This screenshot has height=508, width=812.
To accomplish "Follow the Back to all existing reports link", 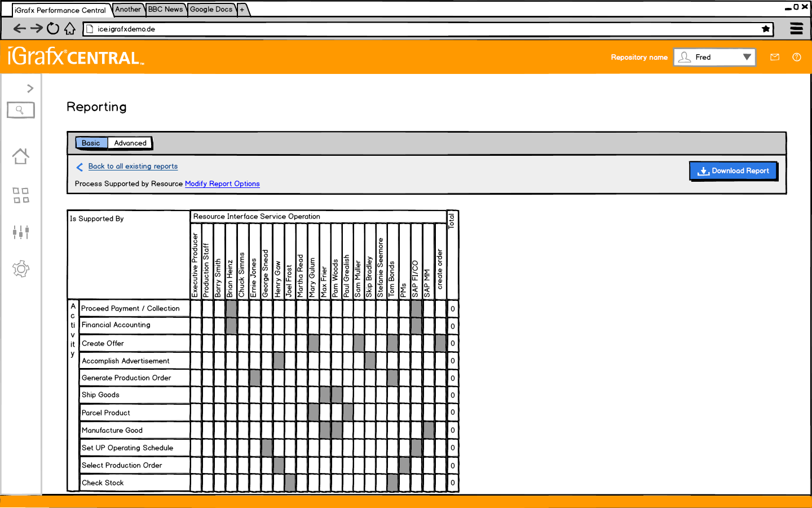I will click(133, 167).
